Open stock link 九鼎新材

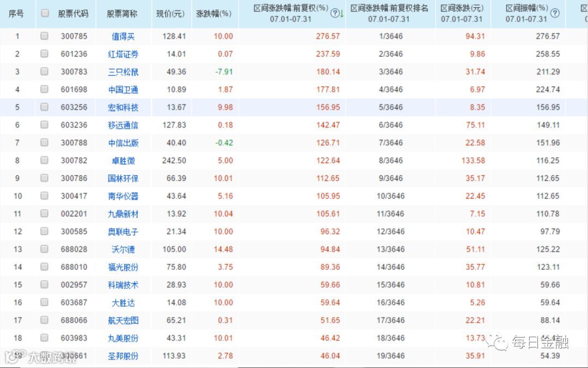coord(123,214)
